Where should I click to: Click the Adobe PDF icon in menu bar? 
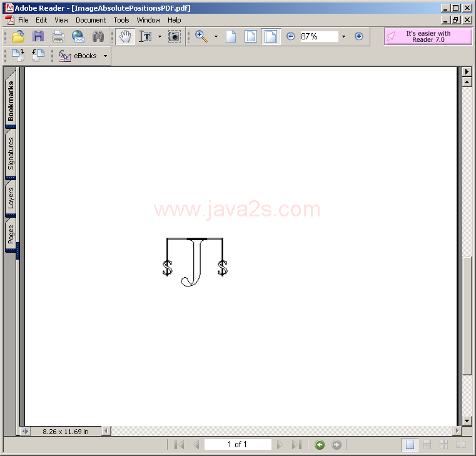pos(10,20)
